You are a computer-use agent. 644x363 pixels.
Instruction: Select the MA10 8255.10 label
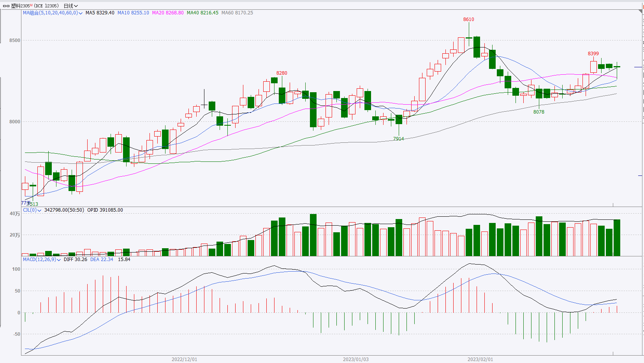coord(133,13)
